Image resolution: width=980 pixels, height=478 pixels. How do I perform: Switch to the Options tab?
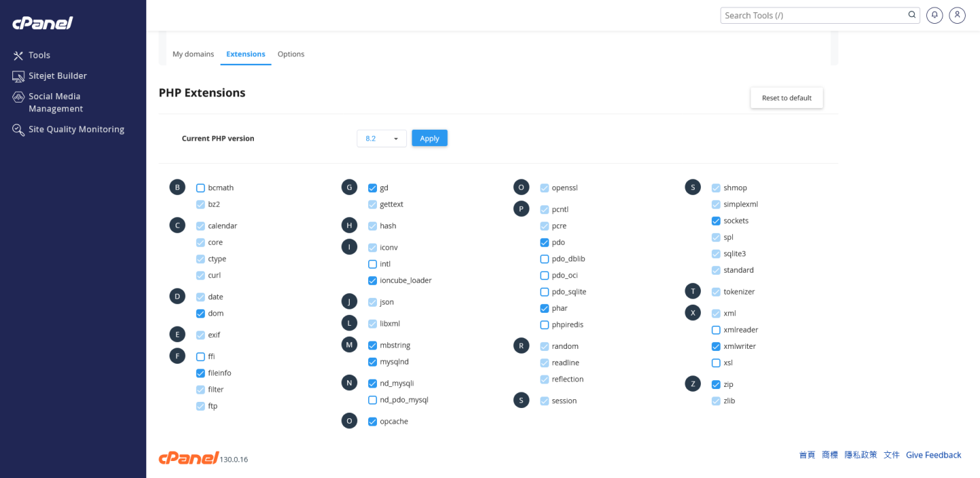pyautogui.click(x=291, y=54)
